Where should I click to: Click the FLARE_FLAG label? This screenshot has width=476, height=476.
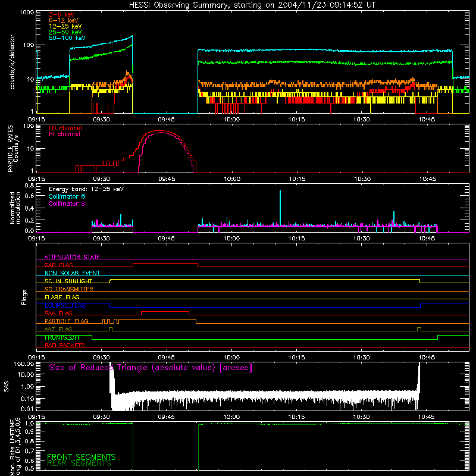coord(62,297)
